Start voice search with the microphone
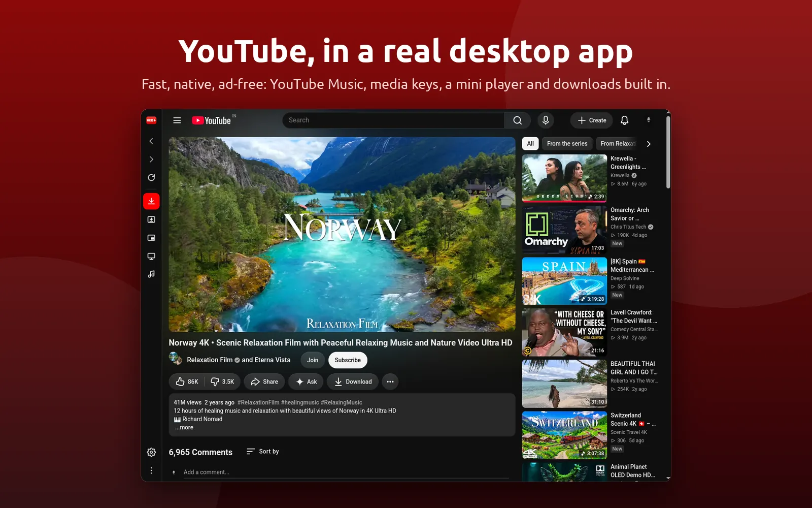The height and width of the screenshot is (508, 812). pyautogui.click(x=546, y=120)
